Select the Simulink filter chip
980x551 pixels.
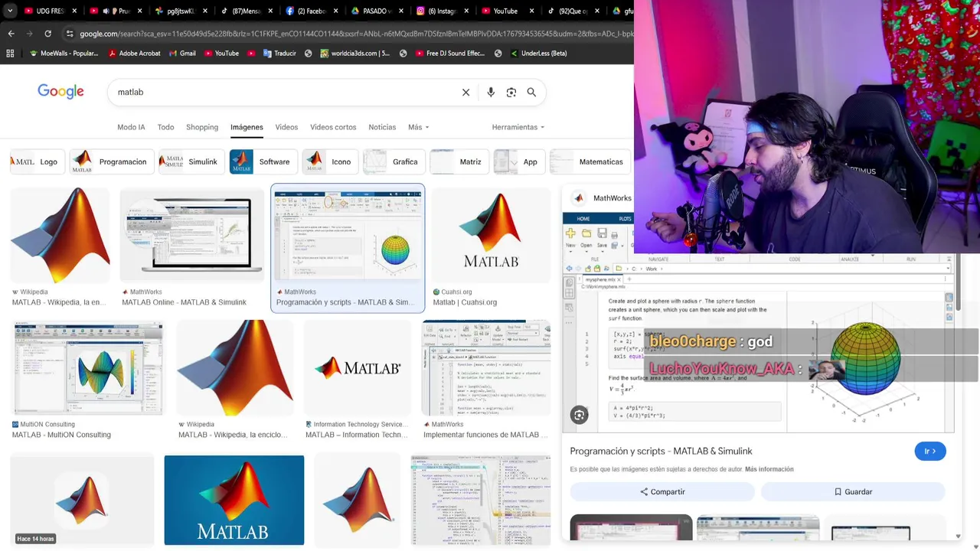[x=191, y=161]
